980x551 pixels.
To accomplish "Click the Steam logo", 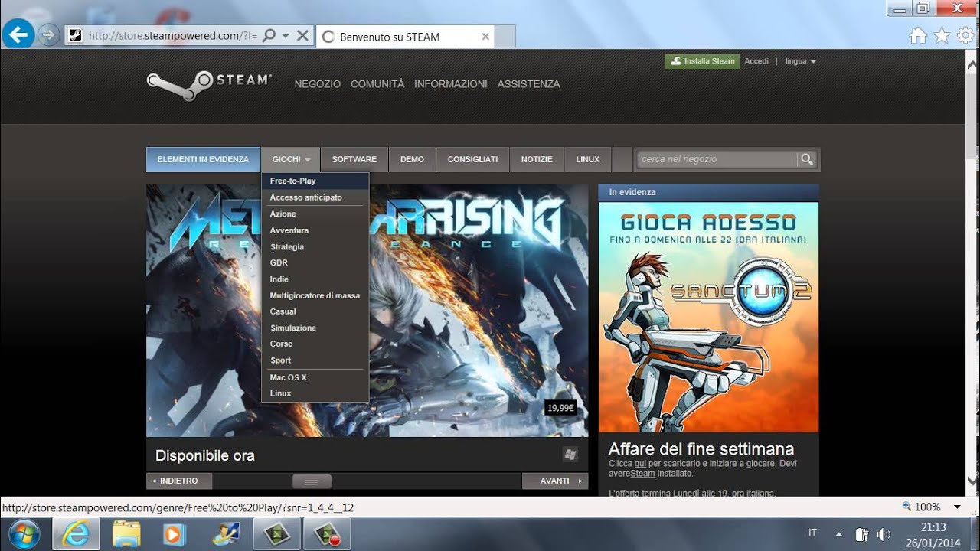I will [x=209, y=85].
